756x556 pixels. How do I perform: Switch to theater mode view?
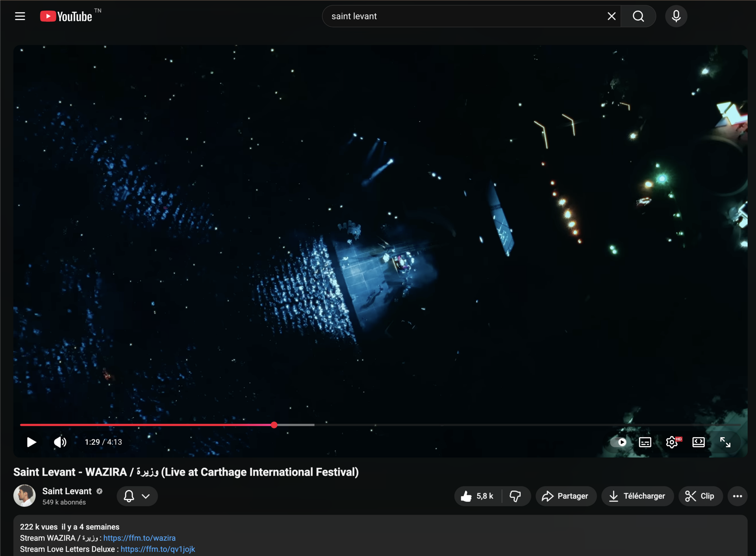pos(698,442)
